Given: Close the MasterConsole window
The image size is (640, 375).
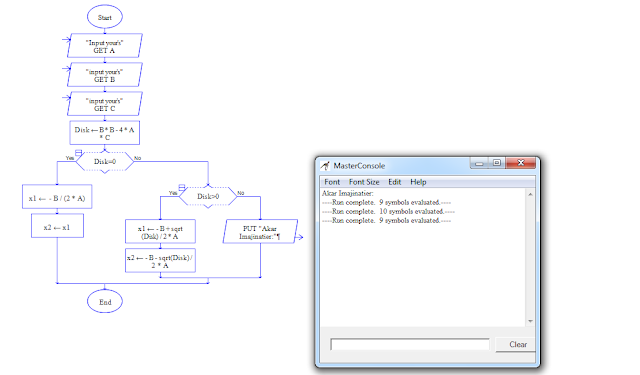Looking at the screenshot, I should (x=520, y=163).
